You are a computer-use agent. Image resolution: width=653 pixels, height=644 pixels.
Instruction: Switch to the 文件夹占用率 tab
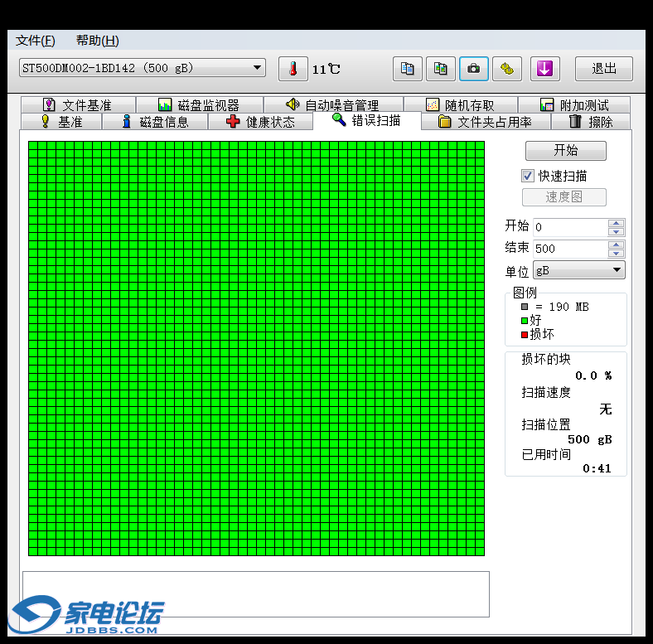[486, 122]
